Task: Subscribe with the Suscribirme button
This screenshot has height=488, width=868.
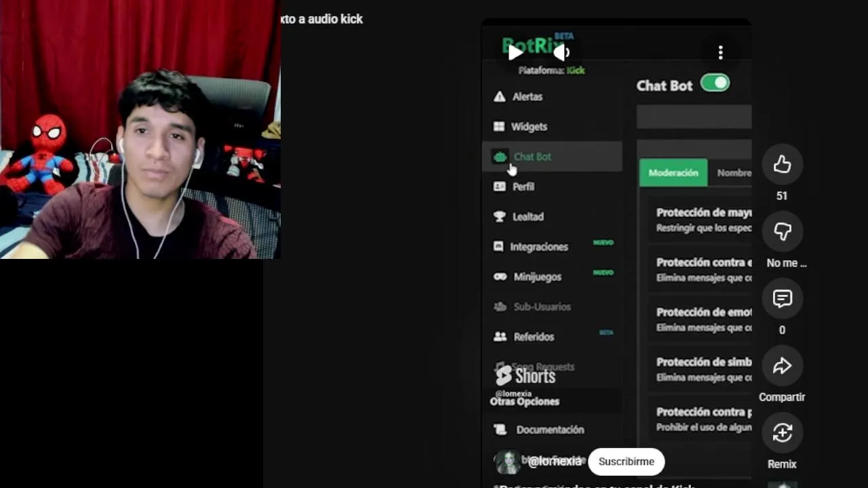Action: pyautogui.click(x=627, y=462)
